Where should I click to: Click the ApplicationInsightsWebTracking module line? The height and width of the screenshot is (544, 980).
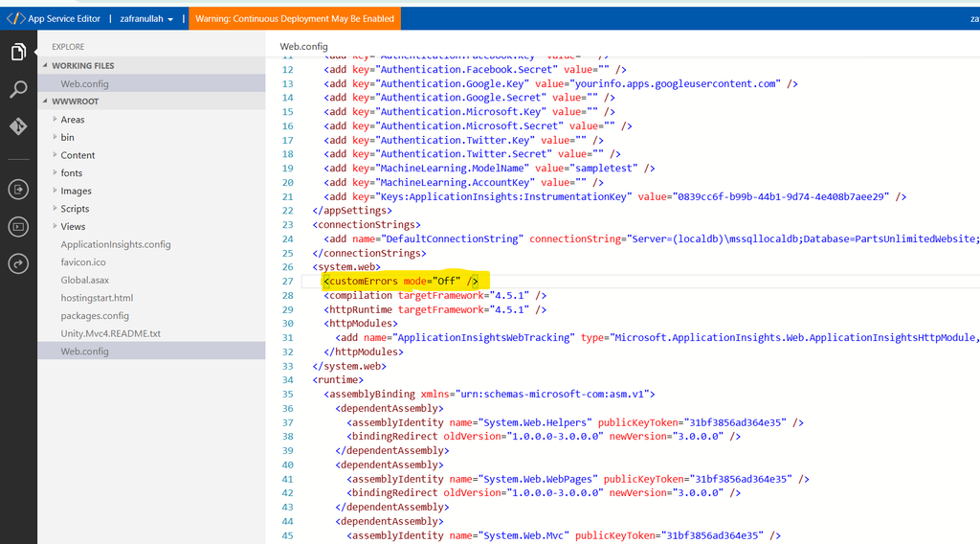tap(657, 338)
